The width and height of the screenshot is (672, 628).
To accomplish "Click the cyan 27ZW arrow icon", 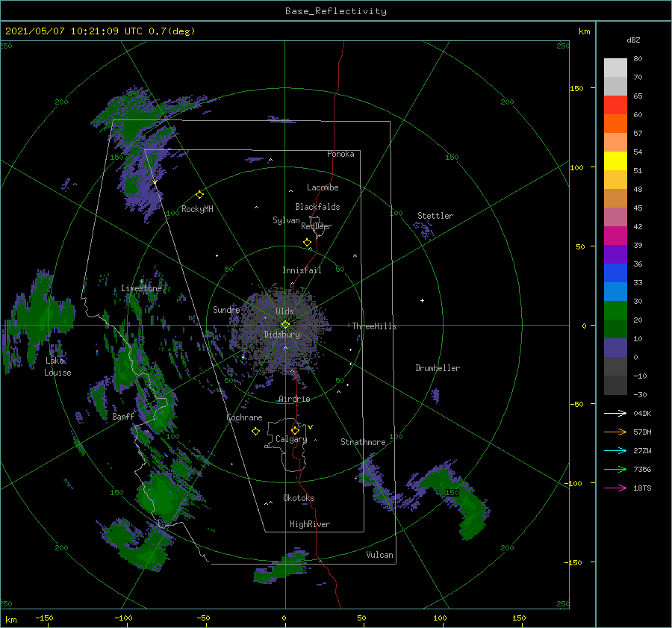I will point(615,450).
